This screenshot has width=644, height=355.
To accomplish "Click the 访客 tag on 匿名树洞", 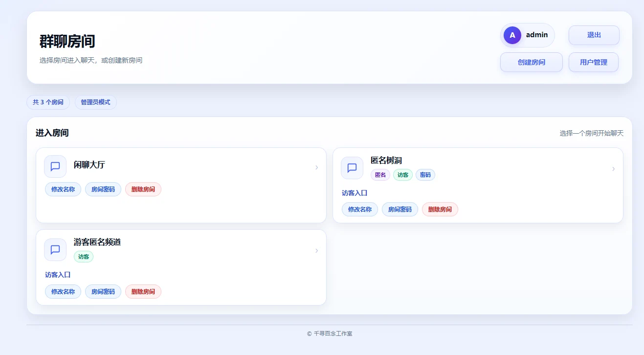I will pos(403,175).
